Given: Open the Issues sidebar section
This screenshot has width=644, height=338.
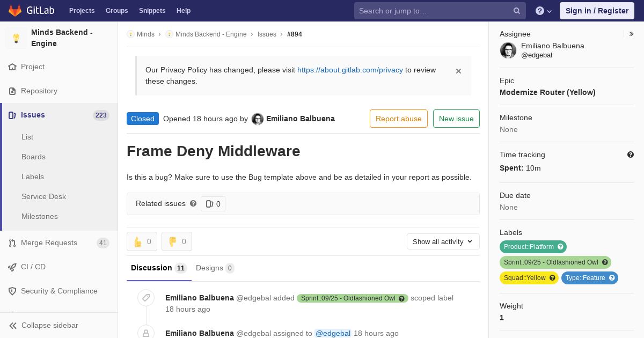Looking at the screenshot, I should [x=59, y=115].
